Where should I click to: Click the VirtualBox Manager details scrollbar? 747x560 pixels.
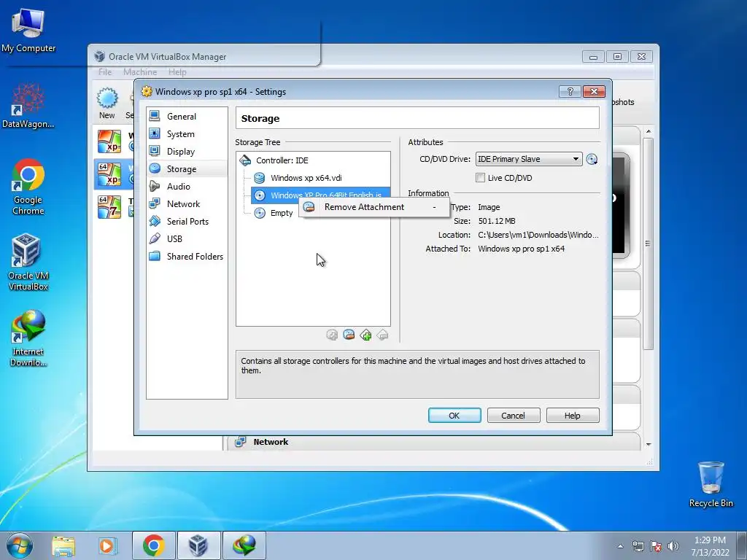click(x=648, y=244)
